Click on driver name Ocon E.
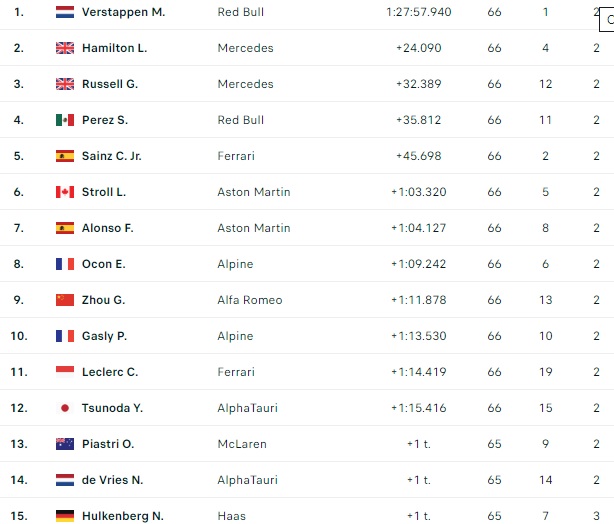 (103, 264)
